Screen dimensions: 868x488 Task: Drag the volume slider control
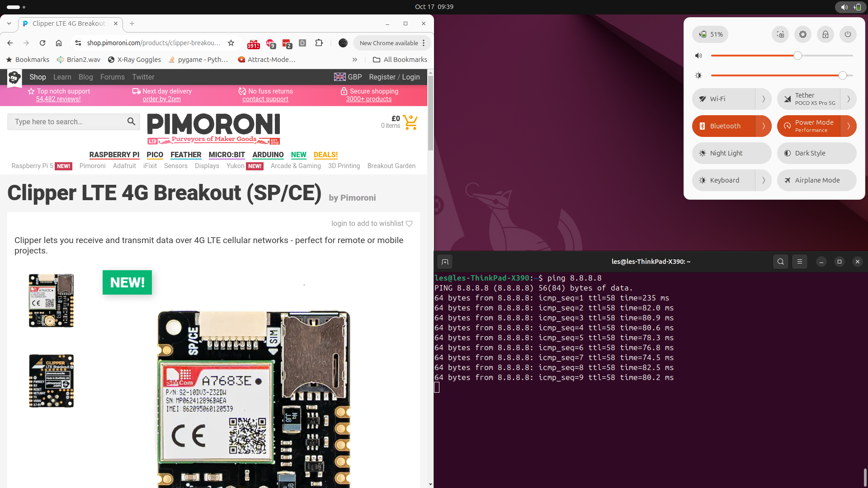[x=797, y=55]
